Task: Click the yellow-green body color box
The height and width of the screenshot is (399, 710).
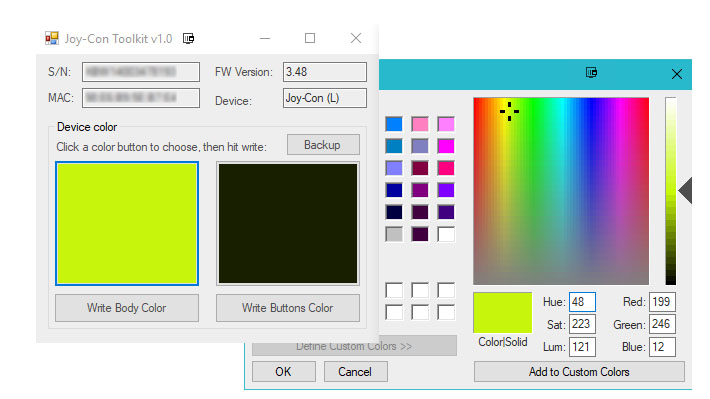Action: (x=127, y=224)
